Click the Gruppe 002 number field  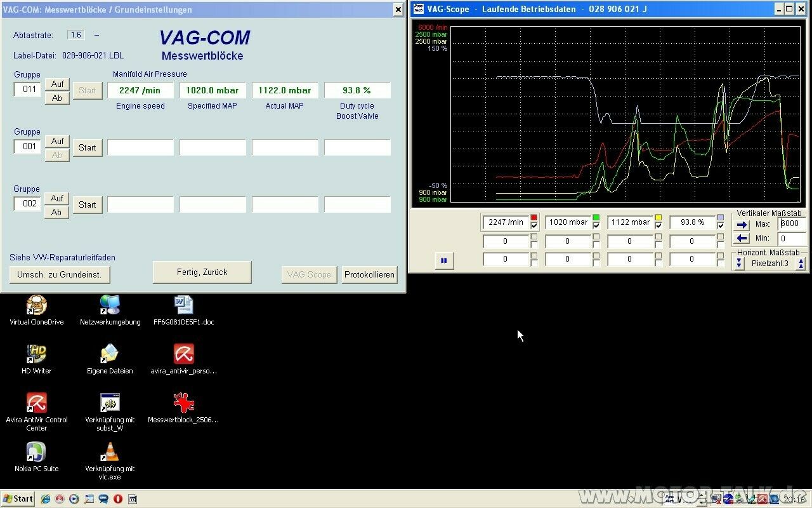(x=27, y=204)
